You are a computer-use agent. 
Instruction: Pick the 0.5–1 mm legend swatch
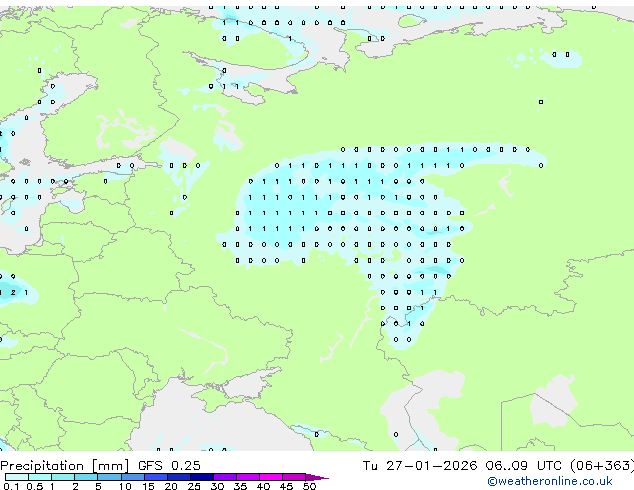(40, 477)
